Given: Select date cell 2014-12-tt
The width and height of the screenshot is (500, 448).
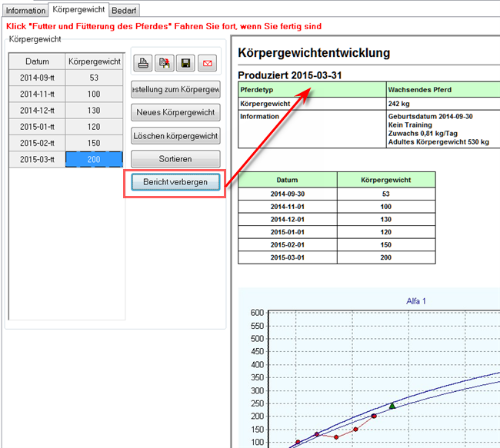Looking at the screenshot, I should coord(38,111).
